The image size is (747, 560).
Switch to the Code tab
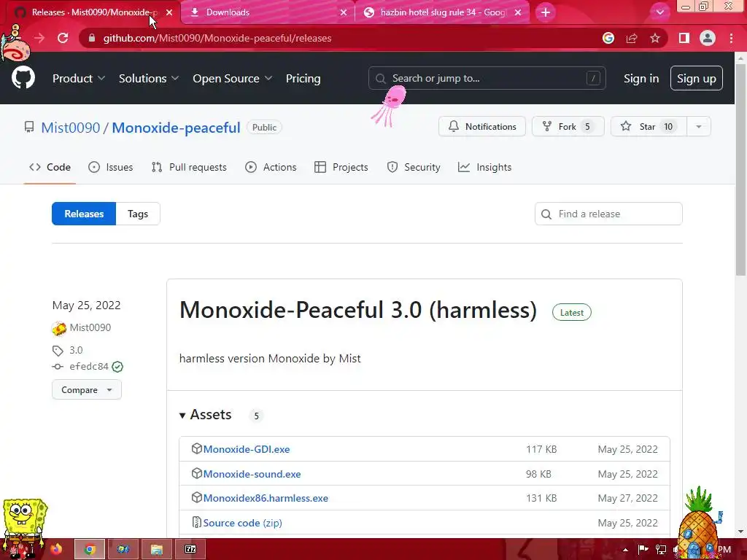tap(50, 167)
